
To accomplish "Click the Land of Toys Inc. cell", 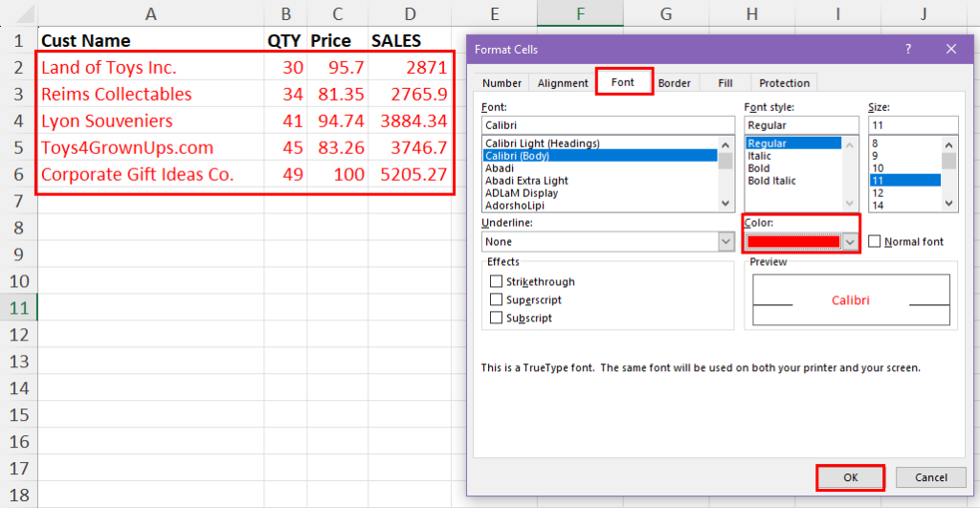I will click(150, 68).
